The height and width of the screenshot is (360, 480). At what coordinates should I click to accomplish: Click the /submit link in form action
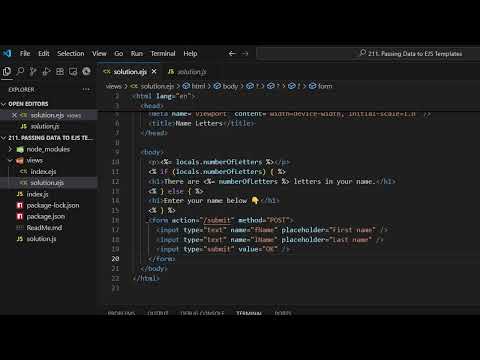217,220
